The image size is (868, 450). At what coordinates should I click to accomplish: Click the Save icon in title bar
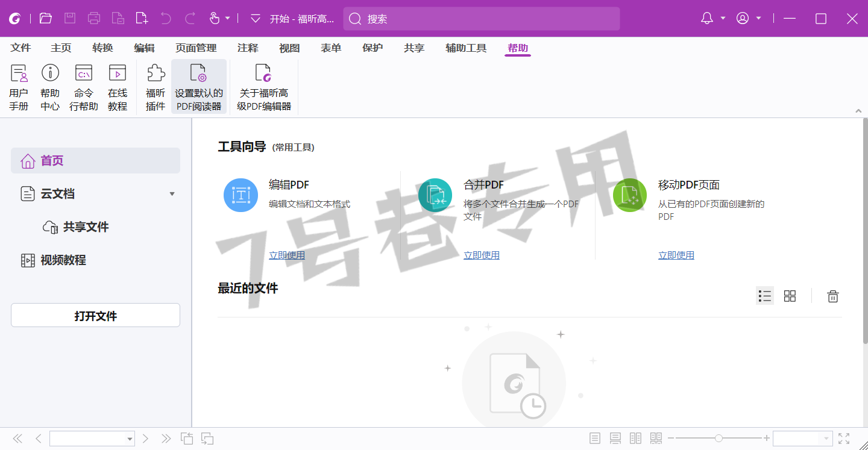pyautogui.click(x=70, y=18)
